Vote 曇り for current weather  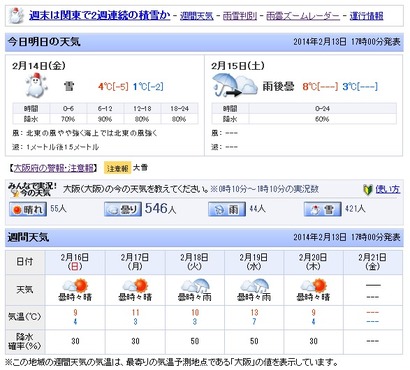click(123, 209)
